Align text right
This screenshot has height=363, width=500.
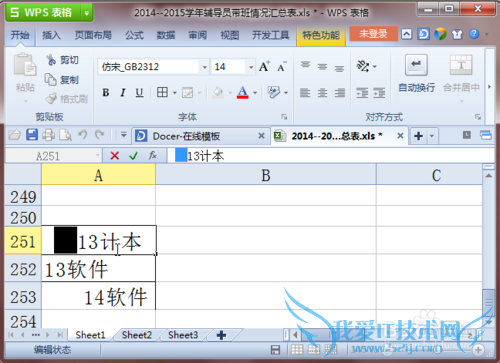340,92
